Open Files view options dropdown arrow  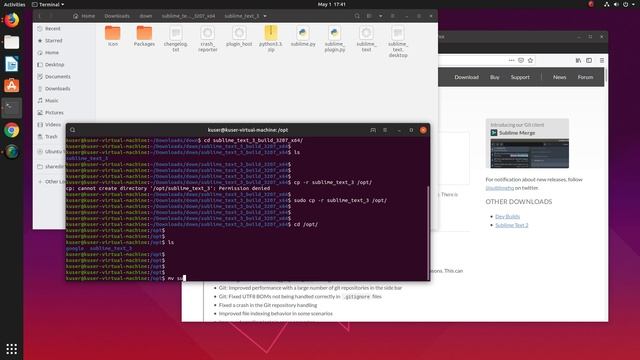[x=380, y=16]
